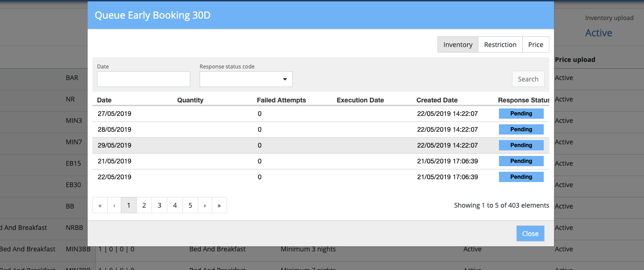Switch to the Price tab
Viewport: 644px width, 270px height.
[535, 45]
